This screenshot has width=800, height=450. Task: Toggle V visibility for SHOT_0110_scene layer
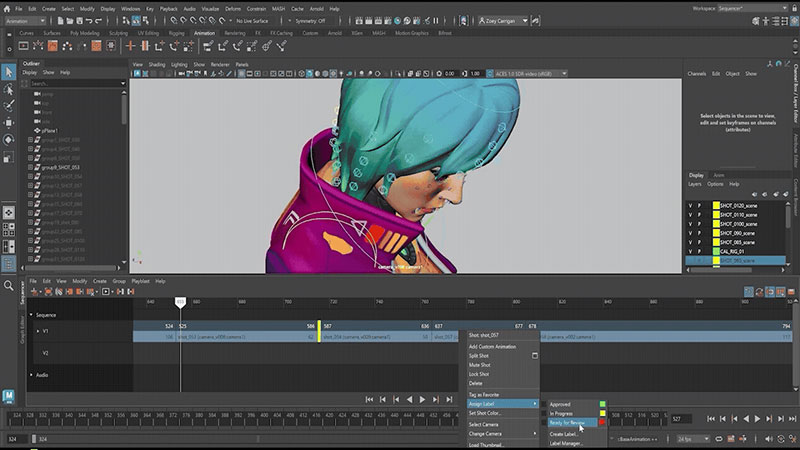pos(690,215)
